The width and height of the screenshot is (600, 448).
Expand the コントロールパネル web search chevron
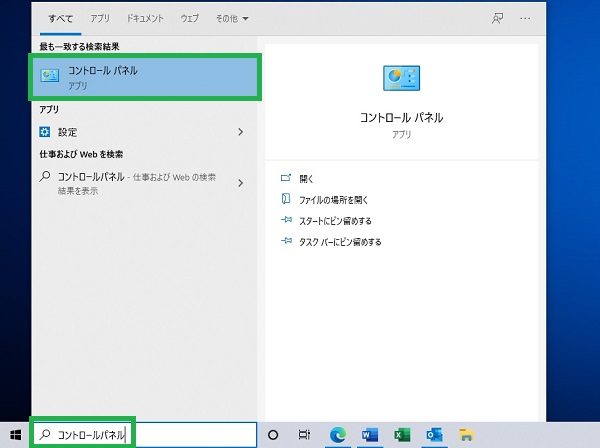(240, 183)
